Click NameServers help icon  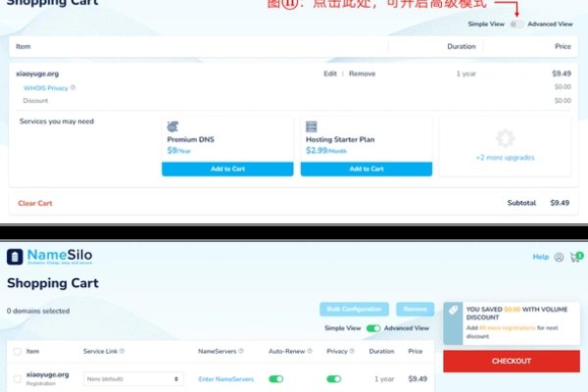click(241, 351)
